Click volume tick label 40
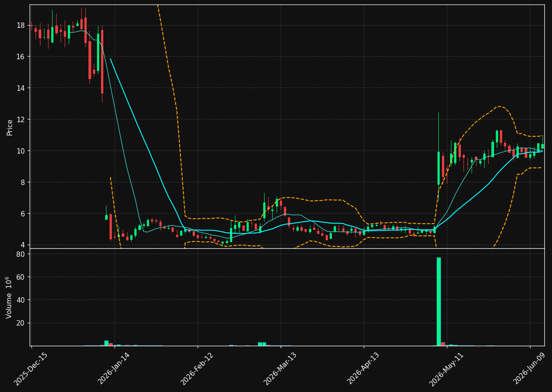 point(21,300)
